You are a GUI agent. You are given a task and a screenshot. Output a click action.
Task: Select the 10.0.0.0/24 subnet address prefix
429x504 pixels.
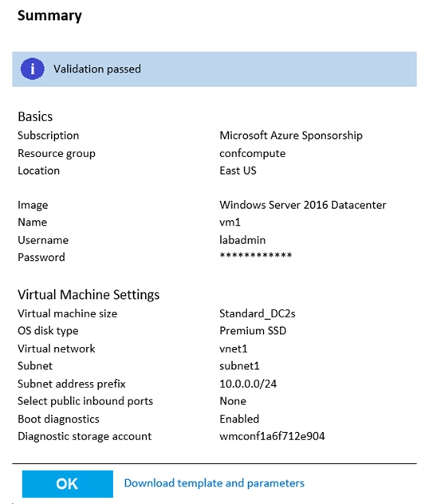click(248, 384)
